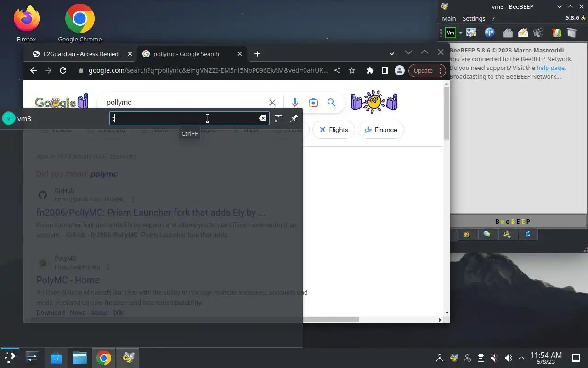The image size is (588, 368).
Task: Submit the Google search with the magnifier icon
Action: (x=331, y=103)
